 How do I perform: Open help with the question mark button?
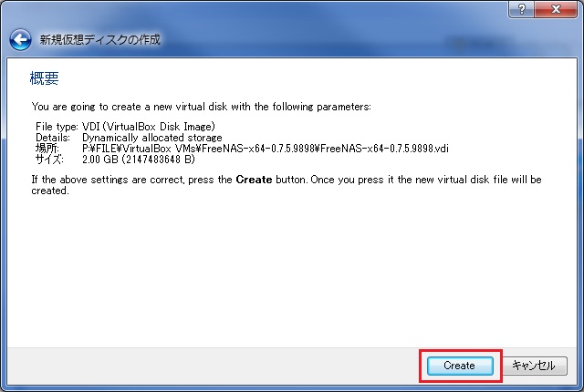pos(520,8)
